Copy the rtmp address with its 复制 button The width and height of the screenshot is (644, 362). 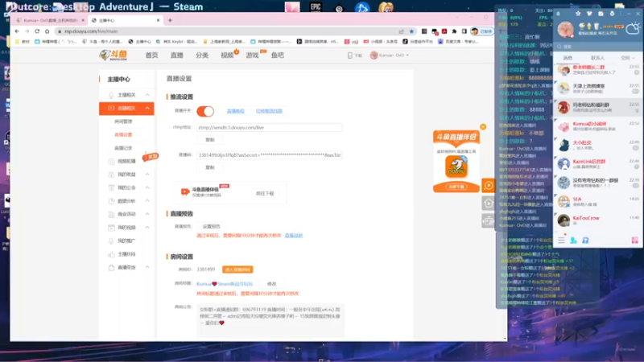tap(210, 140)
